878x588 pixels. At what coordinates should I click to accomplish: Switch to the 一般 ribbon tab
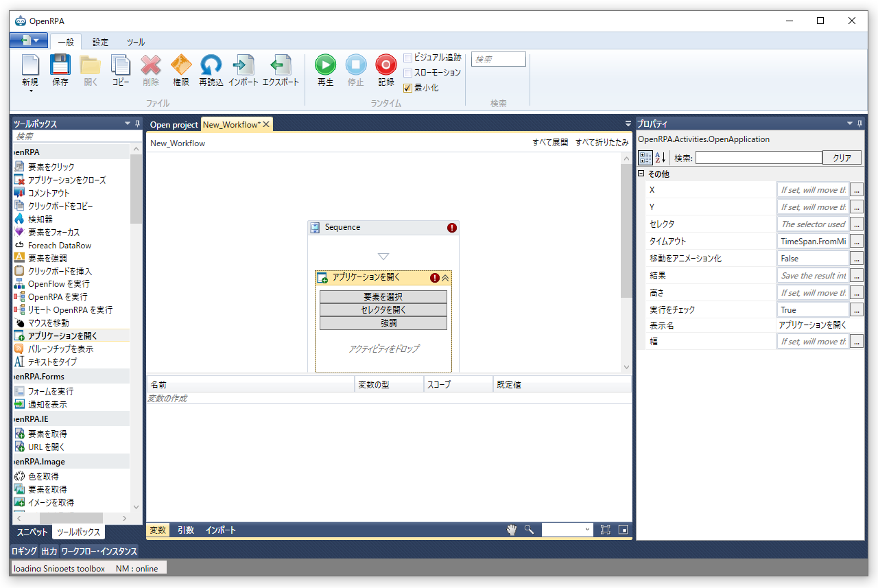click(x=66, y=42)
